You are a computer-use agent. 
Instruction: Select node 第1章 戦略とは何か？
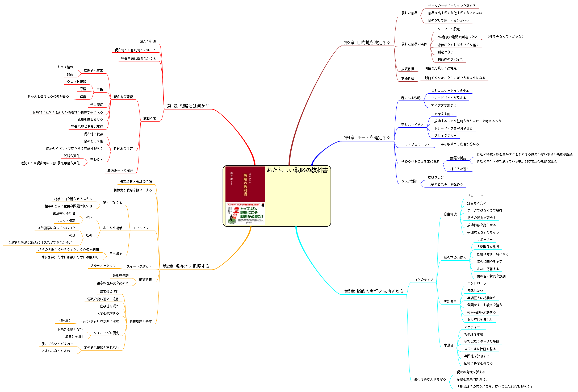pyautogui.click(x=188, y=106)
